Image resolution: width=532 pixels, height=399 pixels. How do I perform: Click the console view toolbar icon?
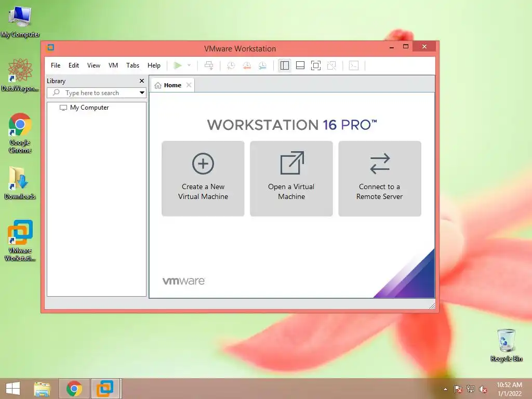[x=353, y=65]
